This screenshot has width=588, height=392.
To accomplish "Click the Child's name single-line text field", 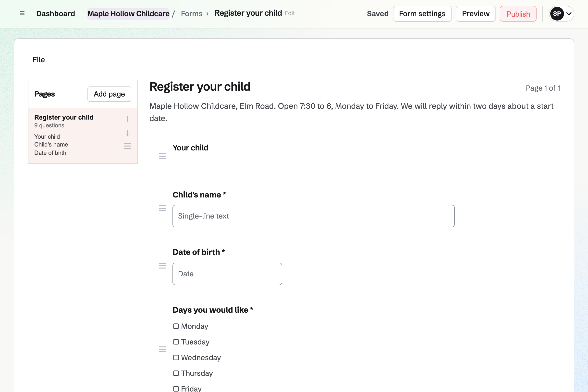I will 314,216.
